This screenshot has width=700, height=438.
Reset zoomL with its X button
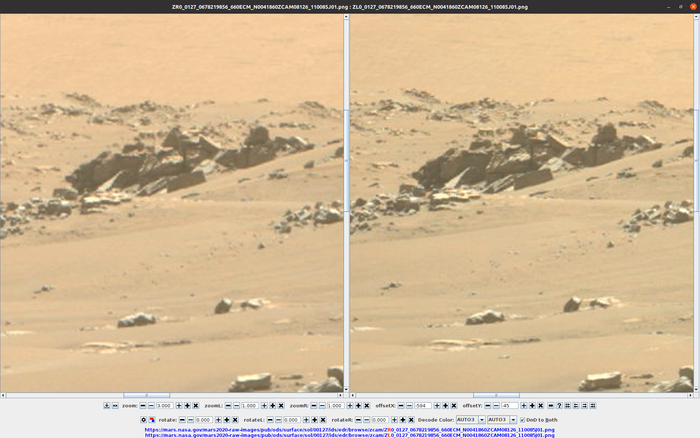pos(281,405)
